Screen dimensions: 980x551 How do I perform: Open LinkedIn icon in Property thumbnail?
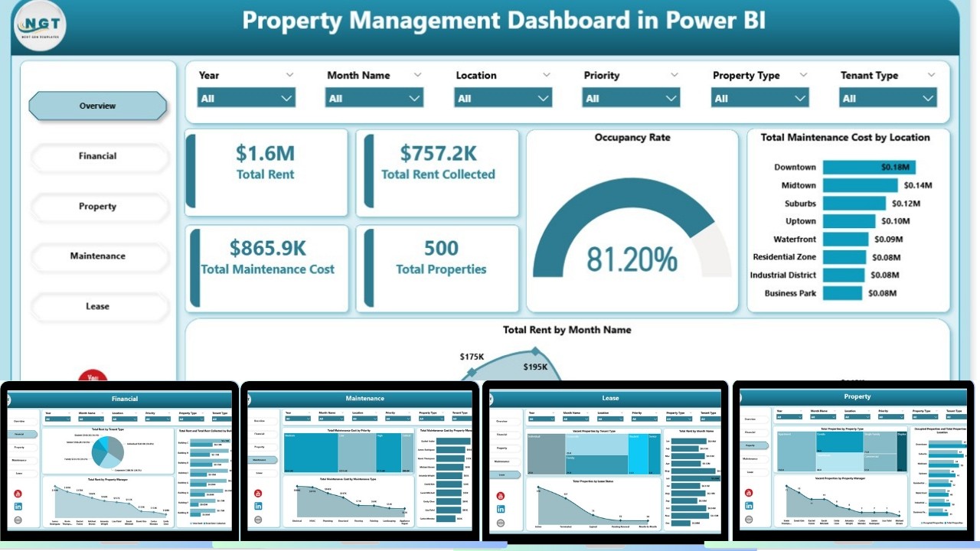click(x=749, y=506)
